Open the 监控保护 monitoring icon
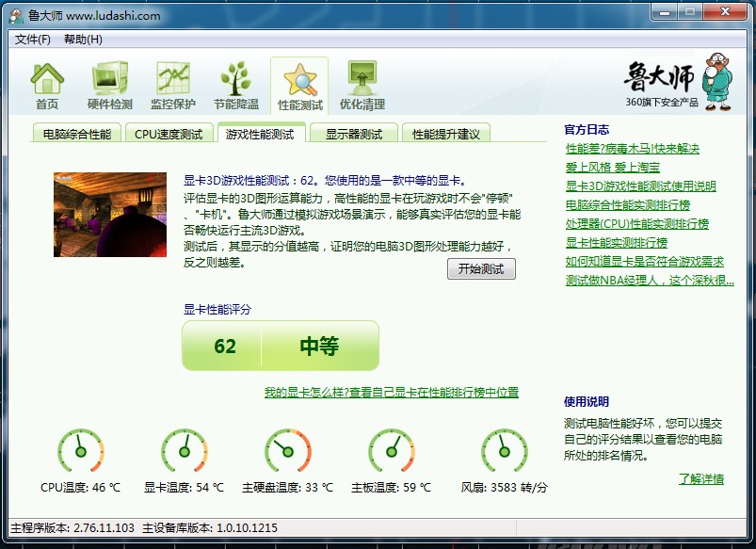 tap(173, 86)
